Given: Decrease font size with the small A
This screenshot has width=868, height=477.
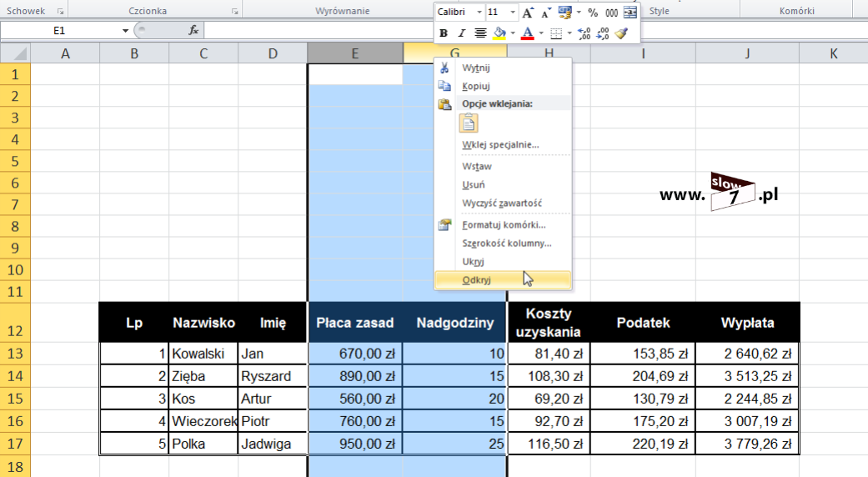Looking at the screenshot, I should tap(546, 13).
